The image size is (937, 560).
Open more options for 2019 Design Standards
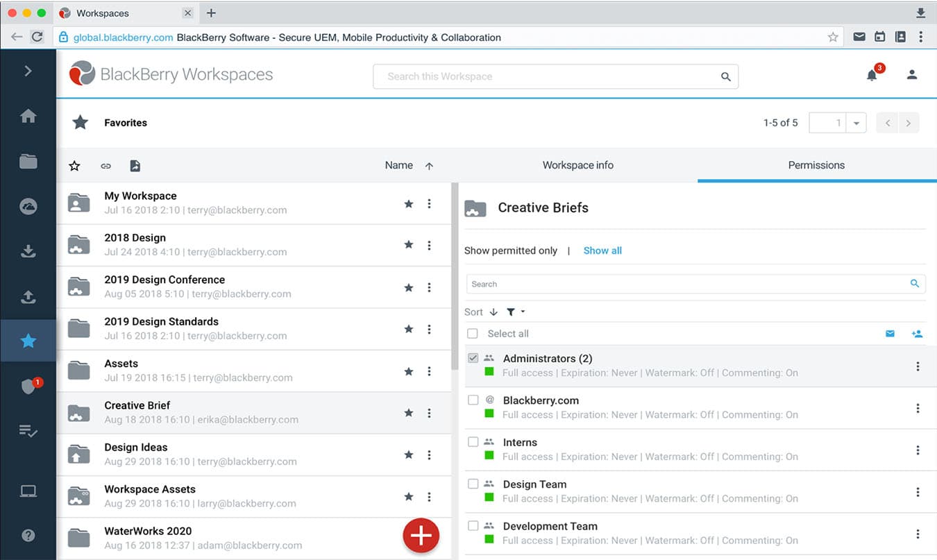[429, 329]
